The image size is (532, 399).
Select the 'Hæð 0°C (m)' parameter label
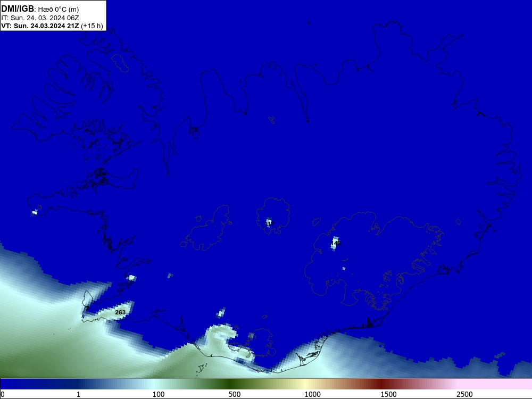[59, 9]
